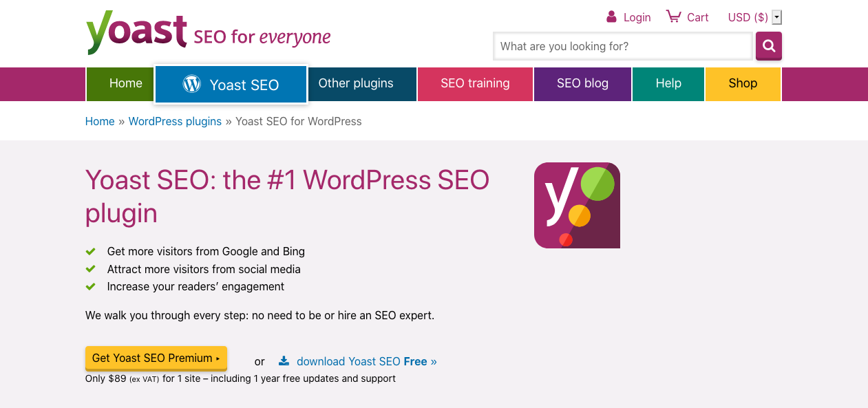The width and height of the screenshot is (868, 408).
Task: Click the WordPress plugins breadcrumb link
Action: click(175, 121)
